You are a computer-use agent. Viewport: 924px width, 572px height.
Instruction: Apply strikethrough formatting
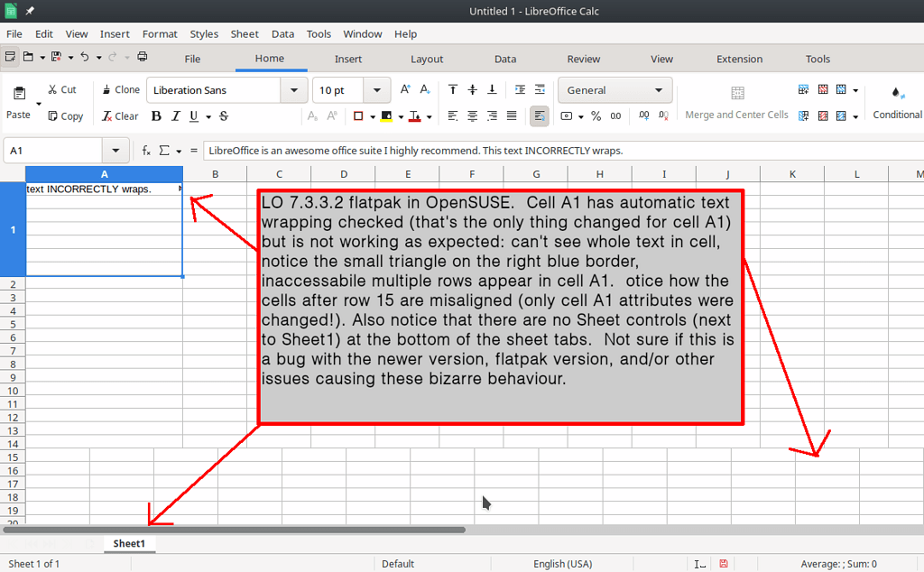pyautogui.click(x=223, y=116)
